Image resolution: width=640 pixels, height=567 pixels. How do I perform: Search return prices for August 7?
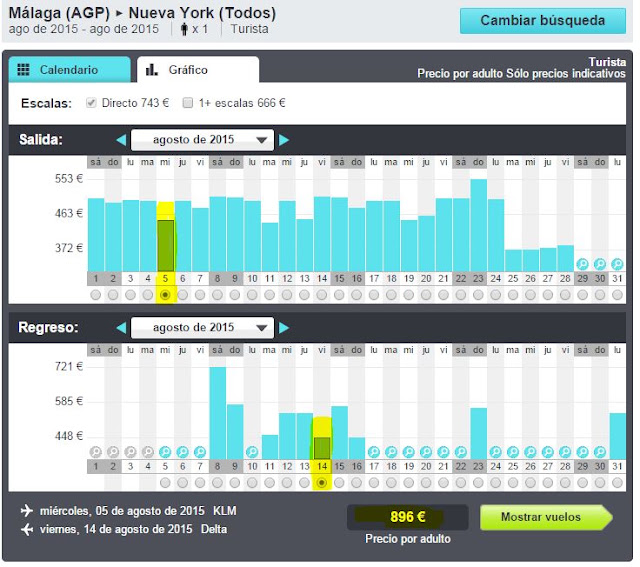click(200, 452)
